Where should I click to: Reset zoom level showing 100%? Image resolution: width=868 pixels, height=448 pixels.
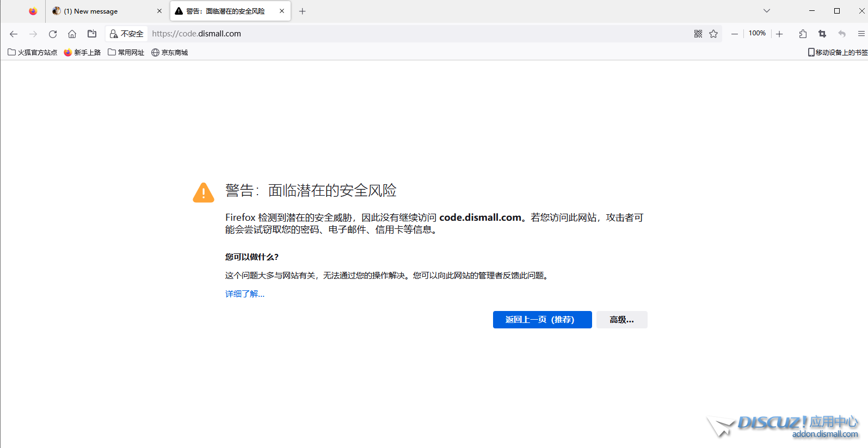(757, 33)
